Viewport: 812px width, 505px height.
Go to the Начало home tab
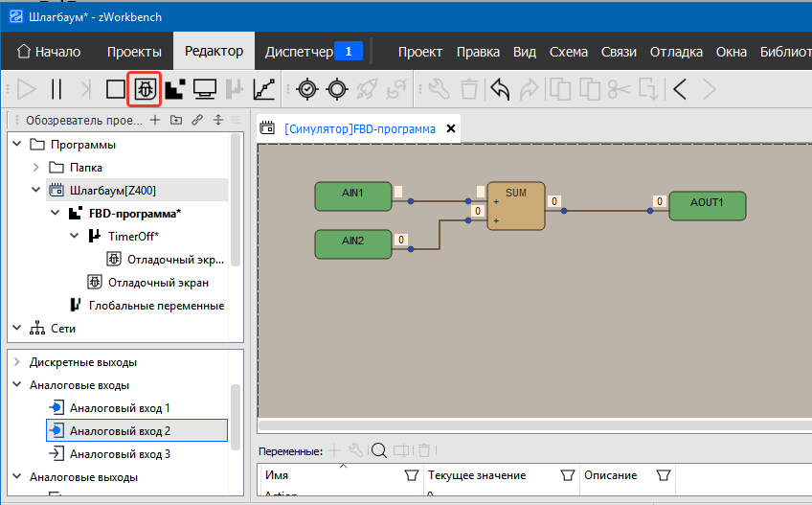(49, 52)
